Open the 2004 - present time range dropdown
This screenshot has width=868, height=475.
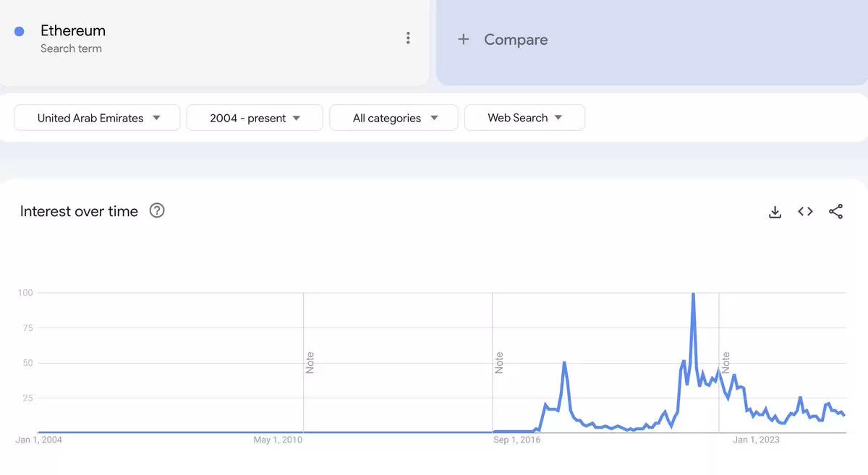(255, 118)
